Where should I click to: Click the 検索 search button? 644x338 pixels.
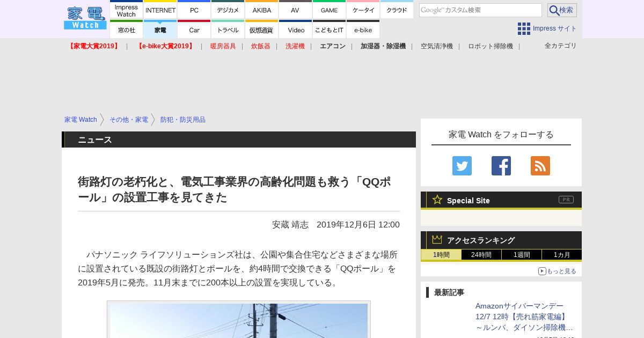562,10
